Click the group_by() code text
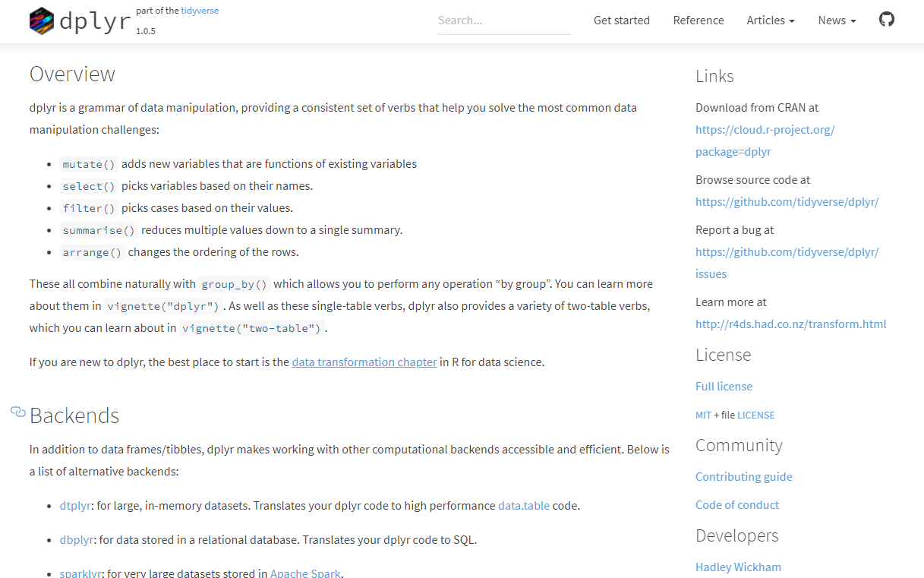The image size is (924, 578). (x=235, y=284)
